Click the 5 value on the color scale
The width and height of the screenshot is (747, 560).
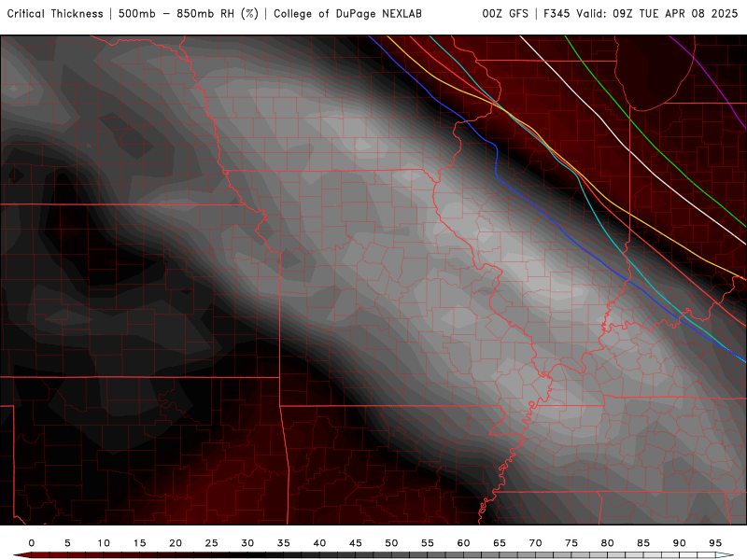67,543
